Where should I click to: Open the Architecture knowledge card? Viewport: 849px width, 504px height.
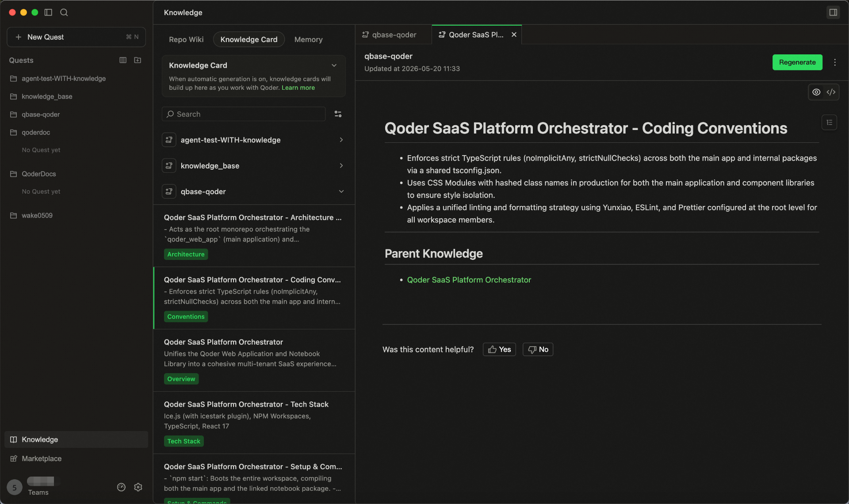click(x=254, y=236)
